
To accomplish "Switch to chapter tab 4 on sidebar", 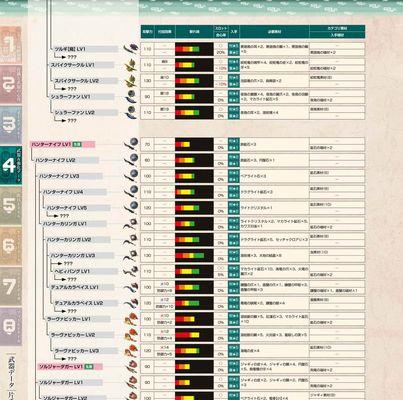I will pyautogui.click(x=11, y=165).
